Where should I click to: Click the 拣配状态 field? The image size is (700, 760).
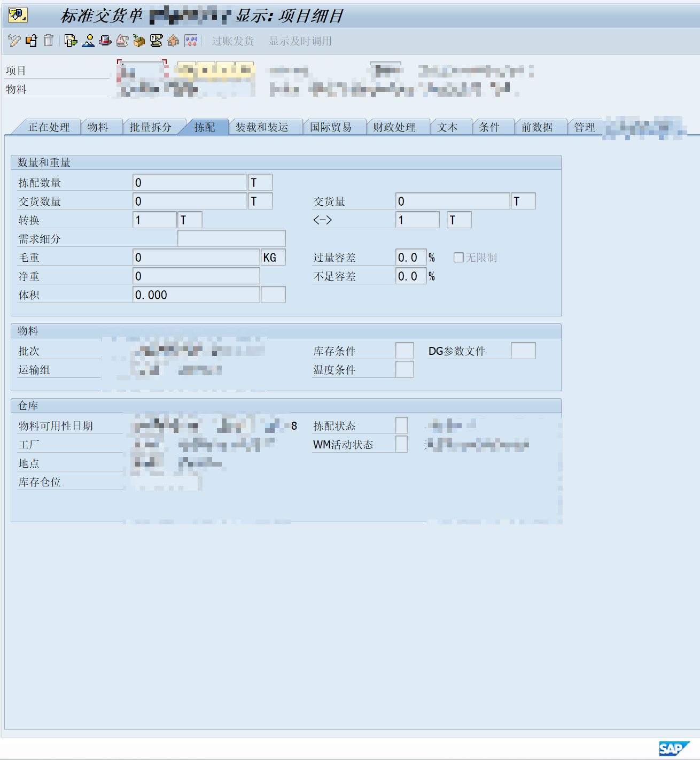[401, 426]
